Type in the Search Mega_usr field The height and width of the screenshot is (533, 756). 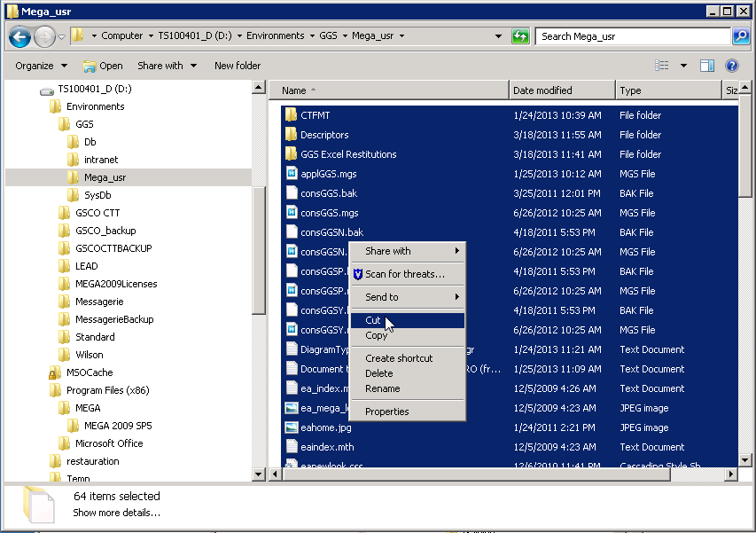[x=631, y=36]
